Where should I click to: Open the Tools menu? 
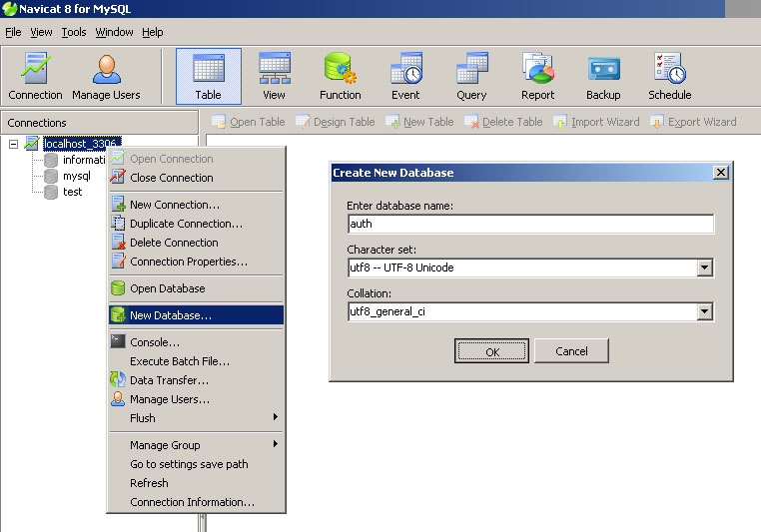tap(74, 33)
